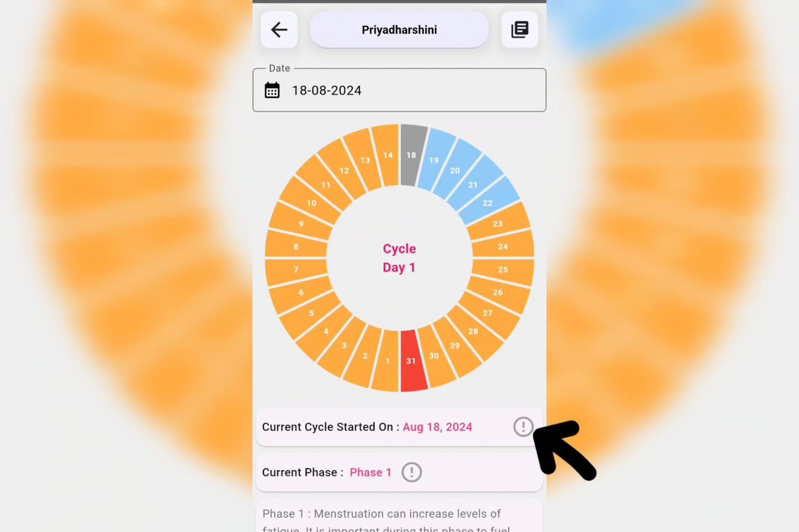
Task: Select day 14 on the cycle wheel
Action: pyautogui.click(x=388, y=155)
